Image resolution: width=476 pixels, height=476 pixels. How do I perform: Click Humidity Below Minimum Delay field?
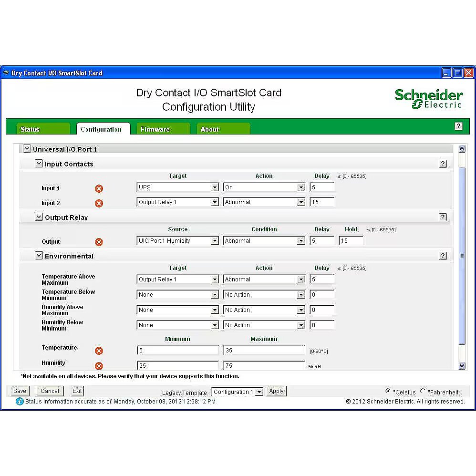[x=322, y=325]
